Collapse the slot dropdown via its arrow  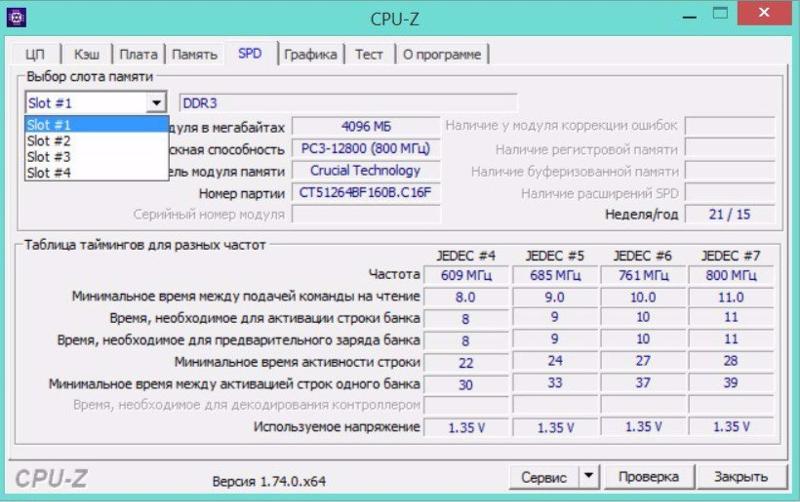(x=156, y=103)
